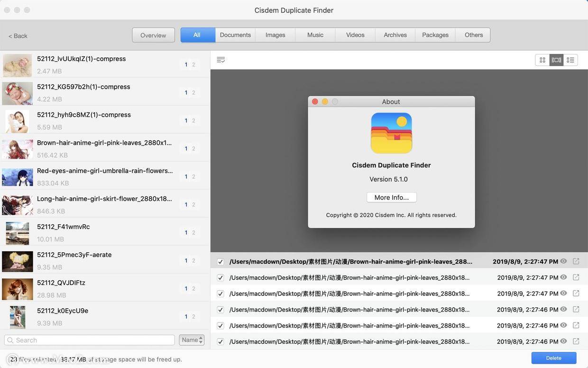Preview the bold highlighted file with its eye icon
588x368 pixels.
563,261
